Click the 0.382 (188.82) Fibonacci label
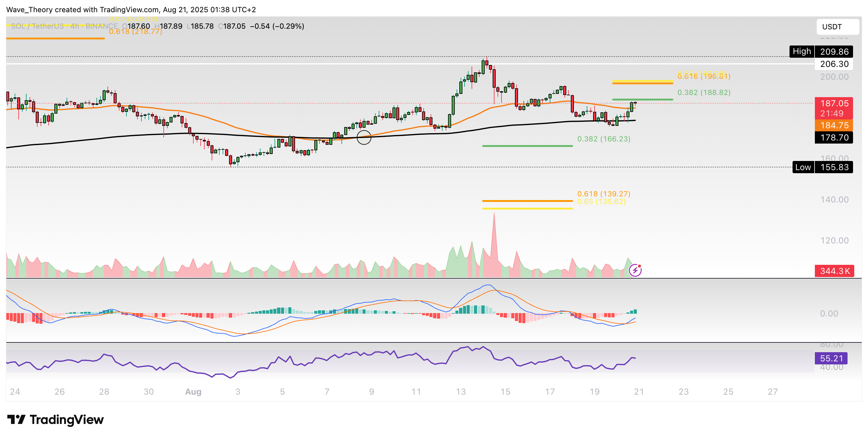Viewport: 868px width, 438px height. point(704,92)
